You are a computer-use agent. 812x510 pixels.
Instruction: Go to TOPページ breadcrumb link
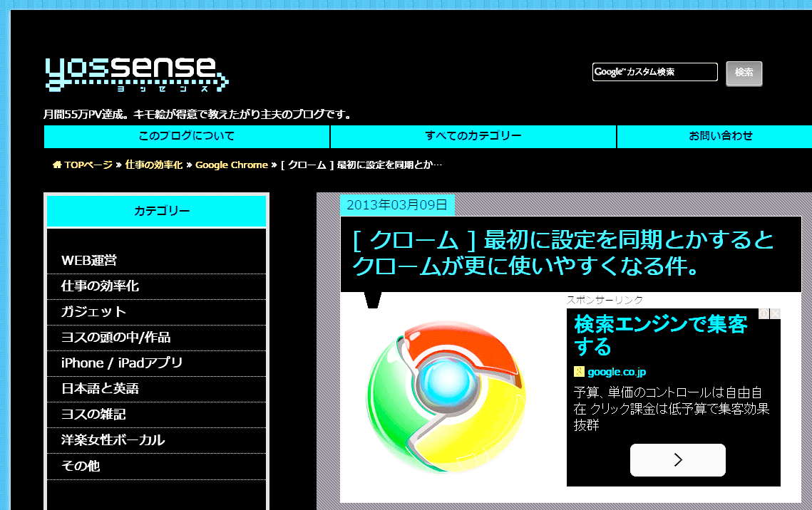tap(88, 165)
